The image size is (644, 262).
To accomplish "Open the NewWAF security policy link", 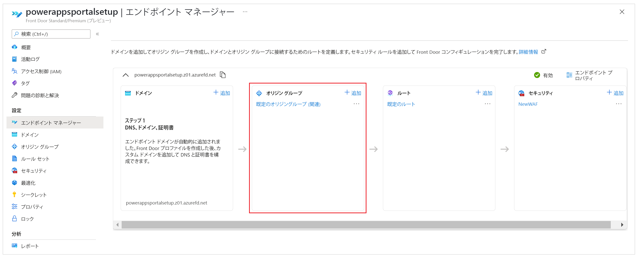I will click(528, 104).
